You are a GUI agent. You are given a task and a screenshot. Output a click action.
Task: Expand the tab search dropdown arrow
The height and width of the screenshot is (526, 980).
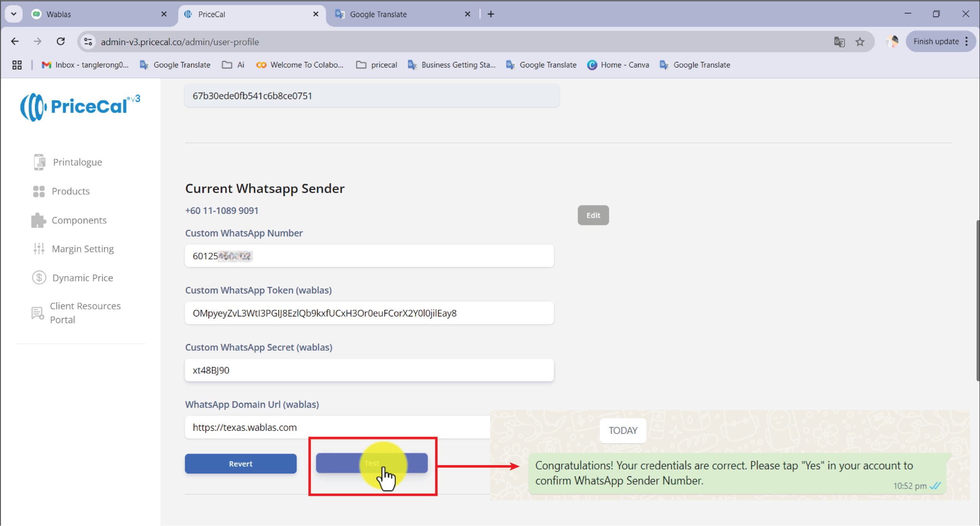click(x=14, y=14)
